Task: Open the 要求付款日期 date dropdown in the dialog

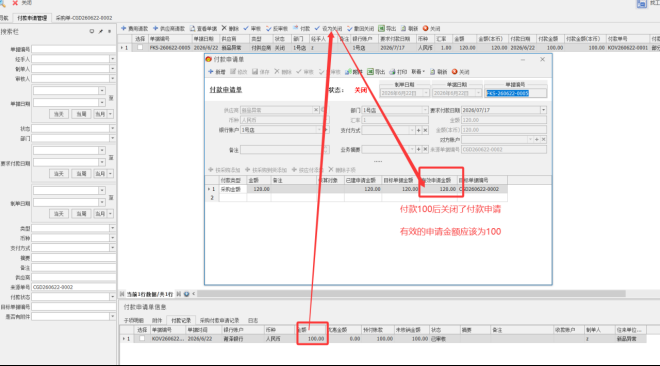Action: [x=543, y=110]
